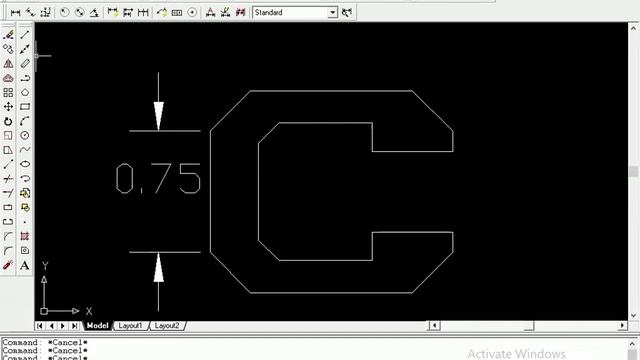The height and width of the screenshot is (360, 640).
Task: Select the Tolerance tool
Action: tap(177, 13)
